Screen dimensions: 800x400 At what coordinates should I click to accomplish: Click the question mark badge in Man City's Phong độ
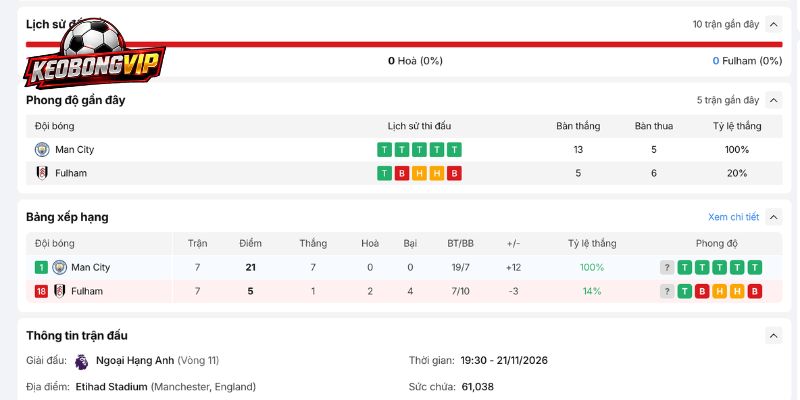[667, 267]
